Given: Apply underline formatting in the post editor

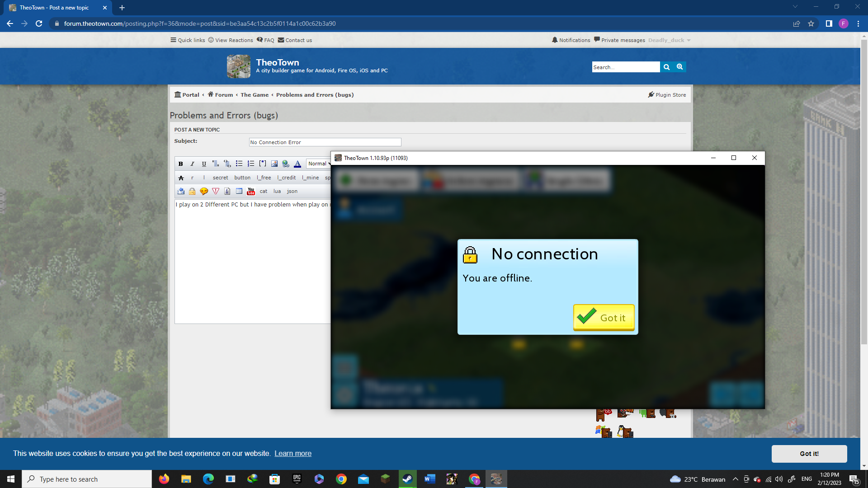Looking at the screenshot, I should coord(204,164).
